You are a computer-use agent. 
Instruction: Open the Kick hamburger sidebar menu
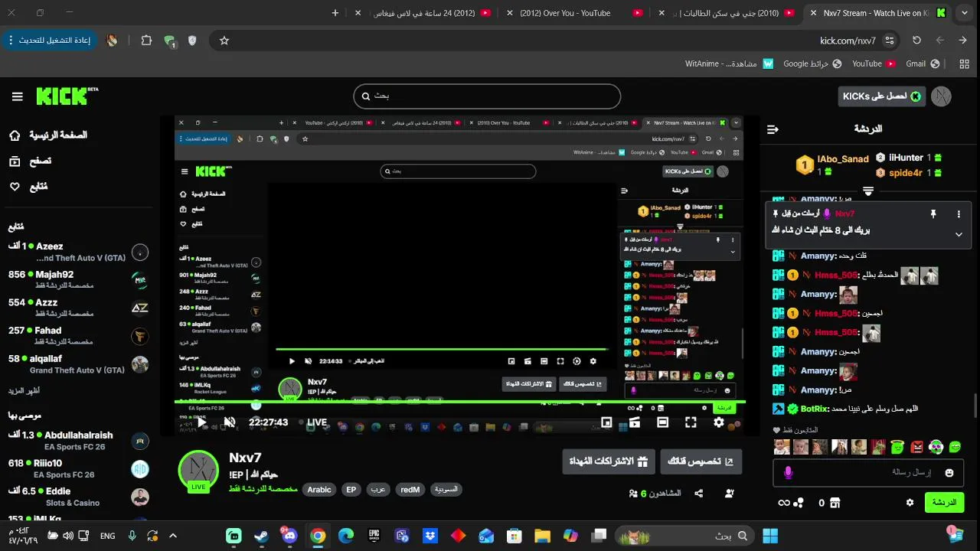click(17, 96)
